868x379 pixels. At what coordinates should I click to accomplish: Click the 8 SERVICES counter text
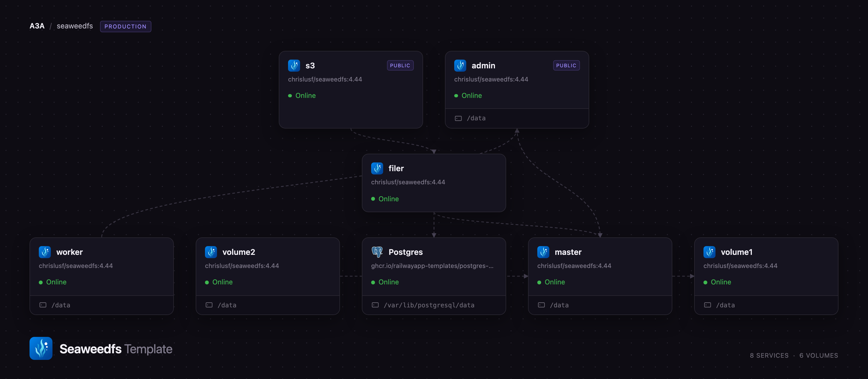coord(769,355)
